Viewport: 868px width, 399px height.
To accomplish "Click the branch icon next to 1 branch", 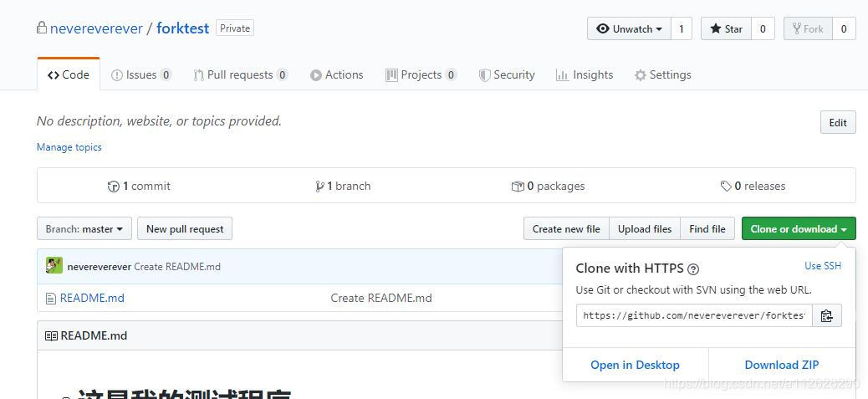I will coord(319,187).
